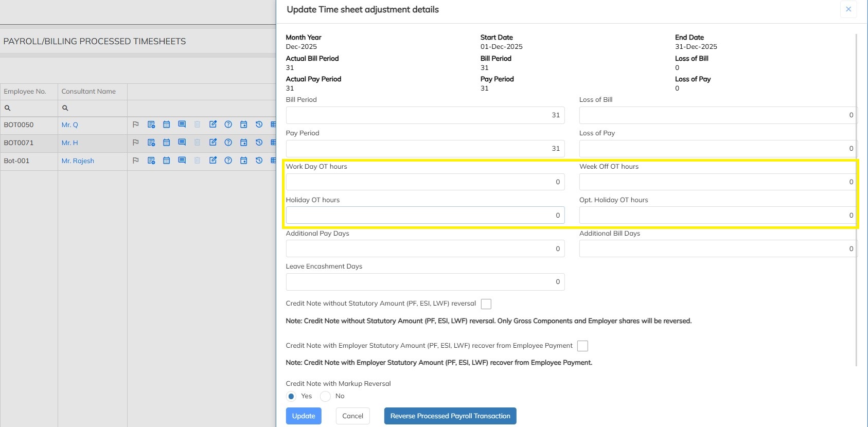Open the calendar grid icon in the Bot-001 row

point(166,161)
